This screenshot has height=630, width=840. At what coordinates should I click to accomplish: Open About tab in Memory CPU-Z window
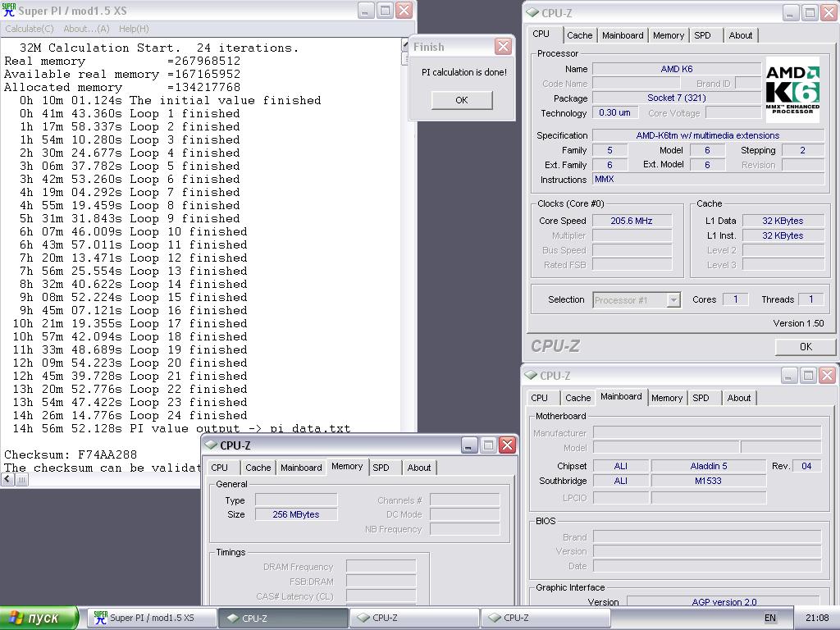[419, 468]
